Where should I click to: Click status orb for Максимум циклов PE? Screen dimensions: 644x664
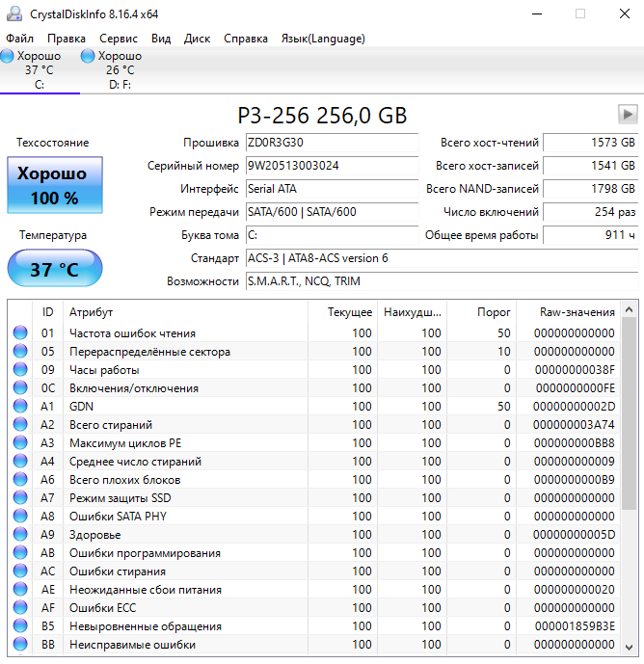coord(20,442)
